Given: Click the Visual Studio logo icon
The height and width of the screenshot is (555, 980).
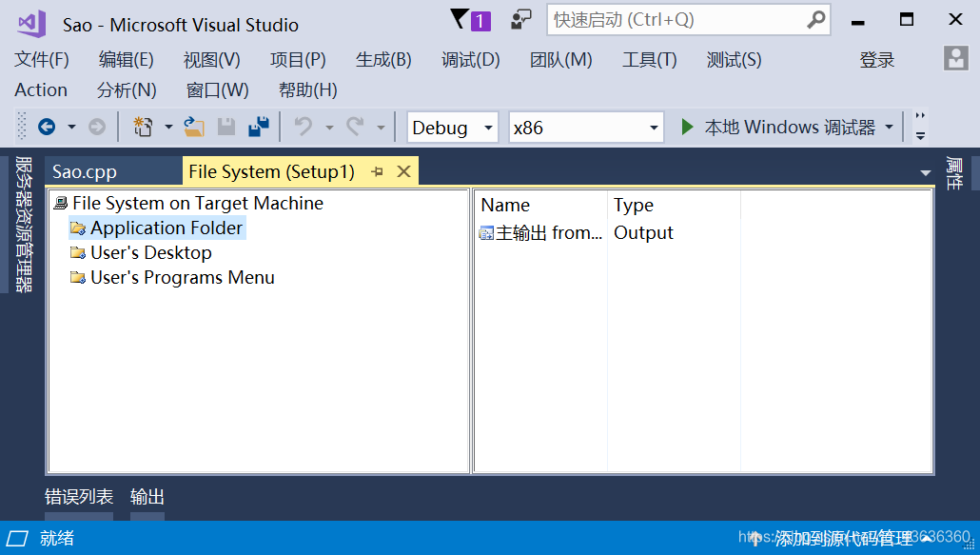Looking at the screenshot, I should pos(31,24).
